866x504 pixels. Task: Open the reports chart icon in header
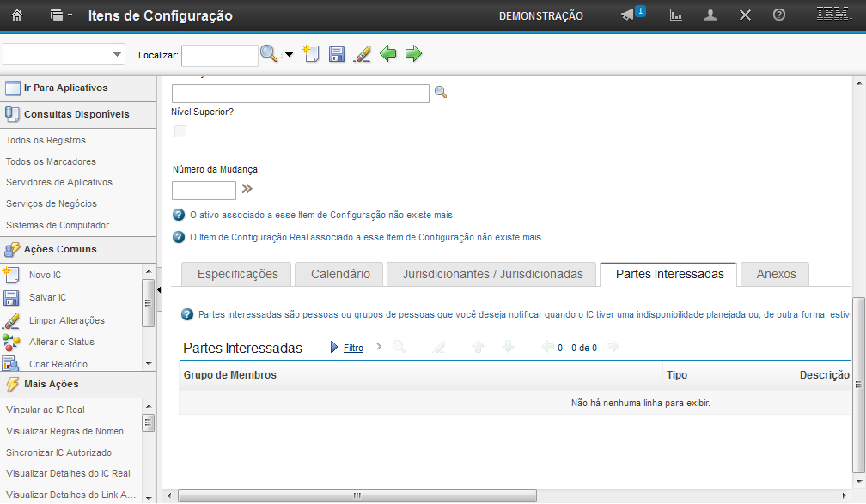click(676, 15)
